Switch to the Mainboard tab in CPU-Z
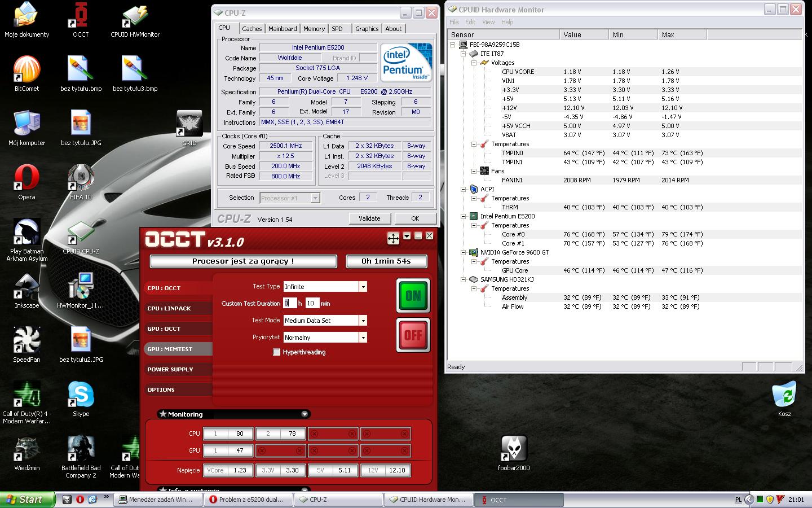The height and width of the screenshot is (508, 812). click(283, 29)
